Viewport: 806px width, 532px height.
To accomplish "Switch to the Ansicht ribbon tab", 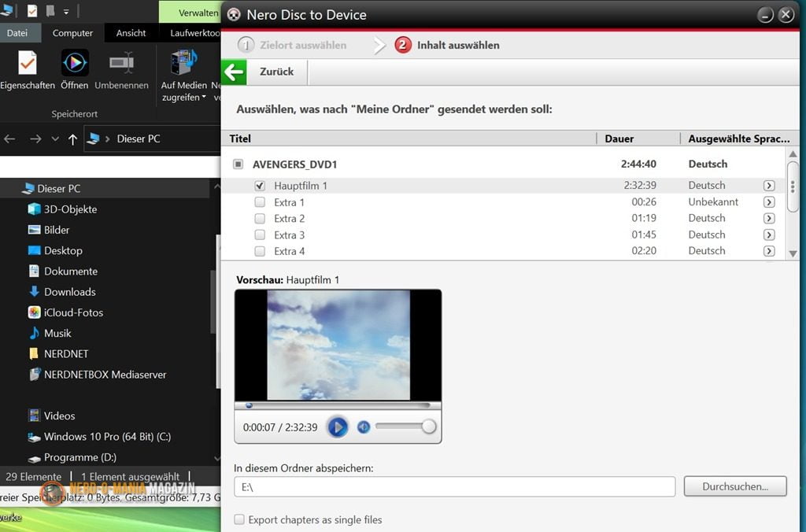I will click(x=131, y=33).
